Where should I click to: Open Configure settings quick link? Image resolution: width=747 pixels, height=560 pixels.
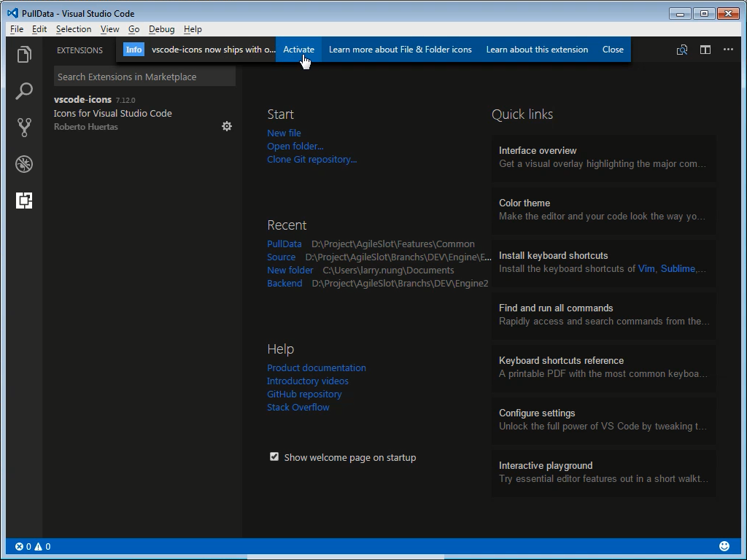[x=603, y=419]
